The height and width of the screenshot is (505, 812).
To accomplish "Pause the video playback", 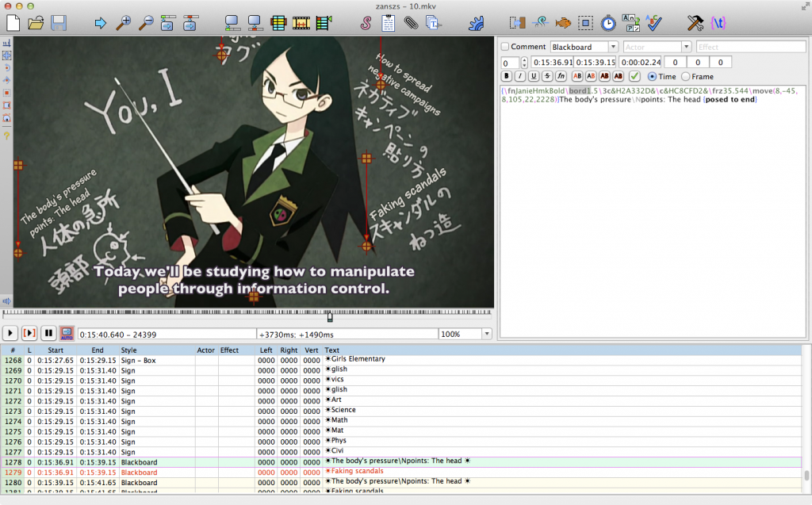I will pyautogui.click(x=48, y=333).
